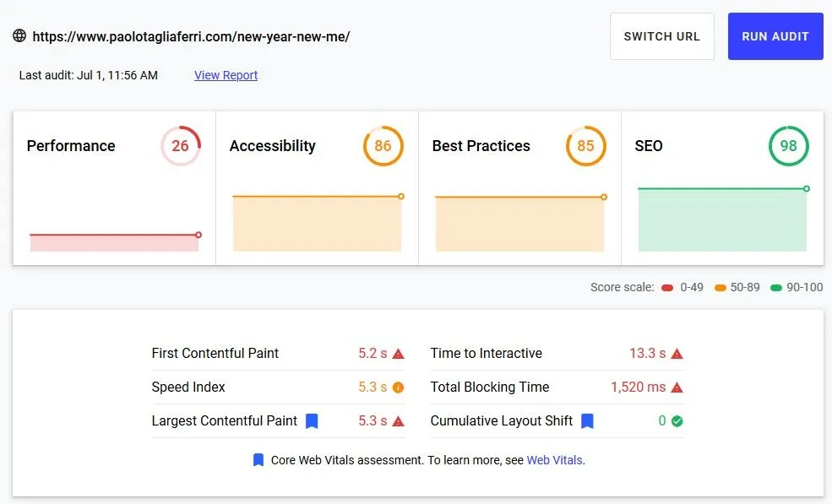Click the bookmark icon before Core Web Vitals assessment

tap(258, 460)
